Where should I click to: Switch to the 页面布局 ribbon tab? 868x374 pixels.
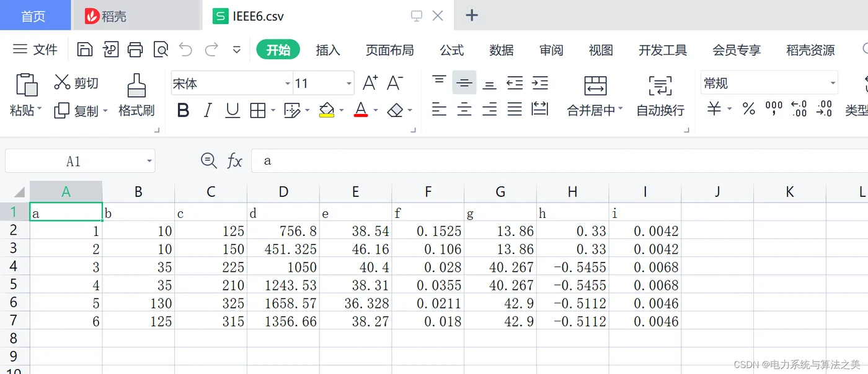390,50
